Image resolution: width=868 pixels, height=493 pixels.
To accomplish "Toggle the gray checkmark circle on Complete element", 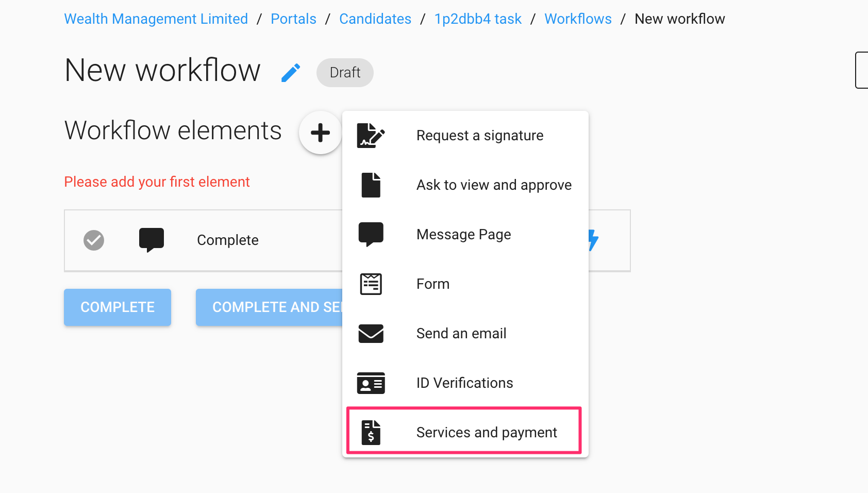I will 93,239.
